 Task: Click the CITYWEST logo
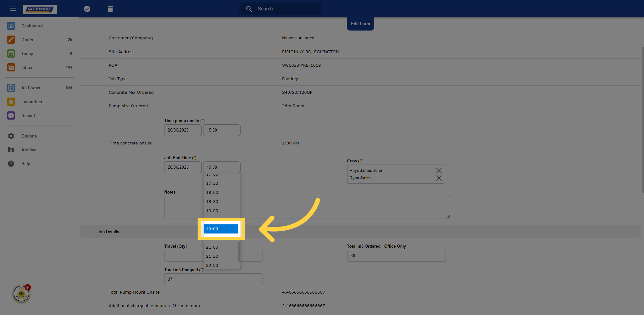pyautogui.click(x=40, y=9)
